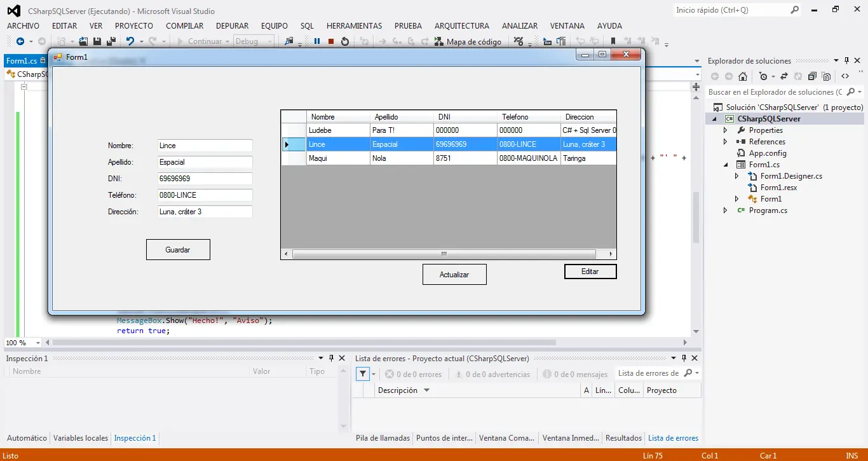This screenshot has width=868, height=461.
Task: Open the DEPURAR menu
Action: 232,26
